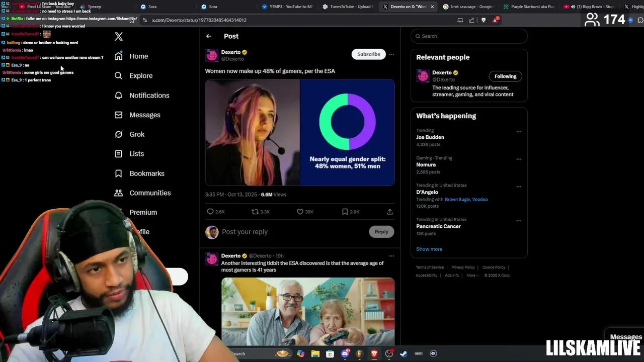Click the address bar URL
Image resolution: width=644 pixels, height=362 pixels.
click(x=199, y=20)
